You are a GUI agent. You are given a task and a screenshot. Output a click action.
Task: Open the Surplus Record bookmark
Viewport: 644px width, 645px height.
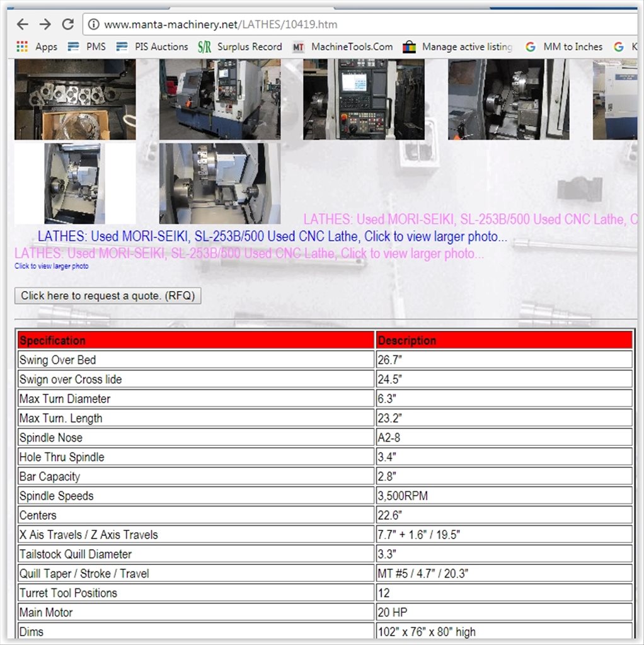[240, 47]
